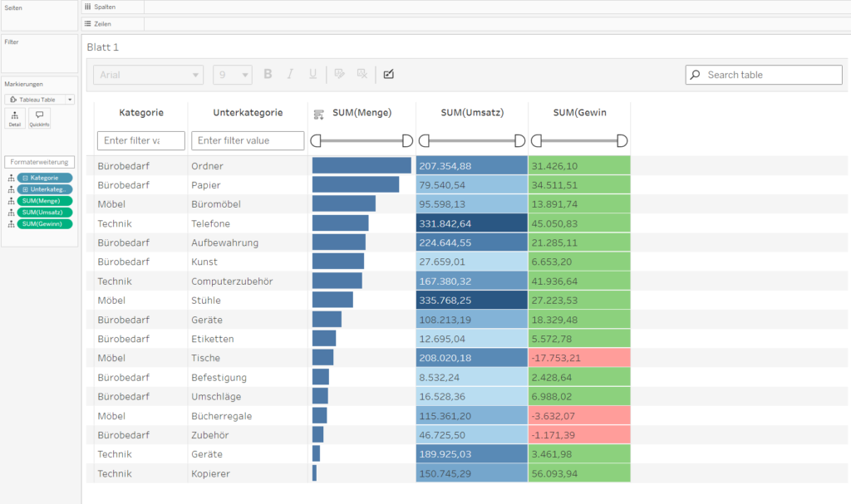
Task: Open the font size 9 dropdown
Action: [233, 75]
